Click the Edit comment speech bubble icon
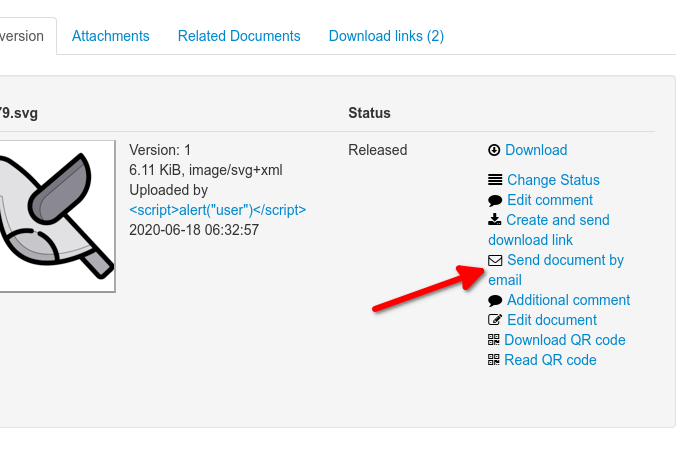The height and width of the screenshot is (462, 690). coord(495,200)
